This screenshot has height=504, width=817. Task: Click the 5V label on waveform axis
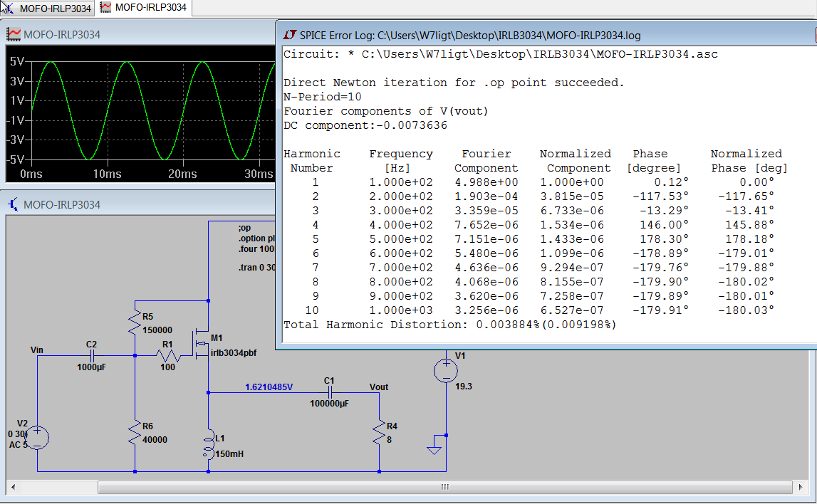[17, 61]
